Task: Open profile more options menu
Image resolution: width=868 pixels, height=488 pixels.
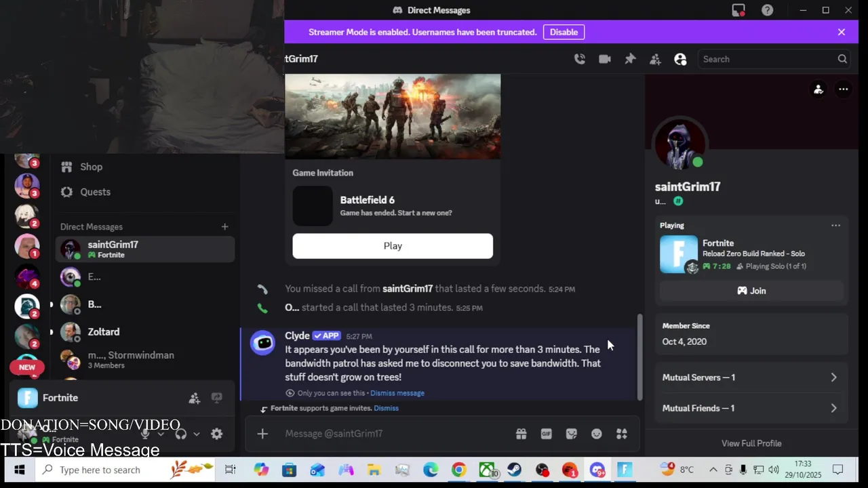Action: [x=843, y=89]
